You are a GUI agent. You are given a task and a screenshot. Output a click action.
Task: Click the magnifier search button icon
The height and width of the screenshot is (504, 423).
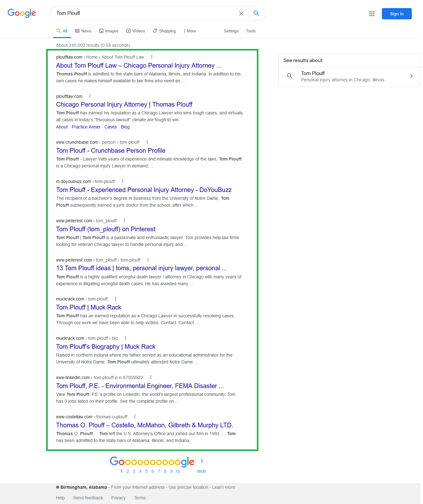click(x=256, y=13)
